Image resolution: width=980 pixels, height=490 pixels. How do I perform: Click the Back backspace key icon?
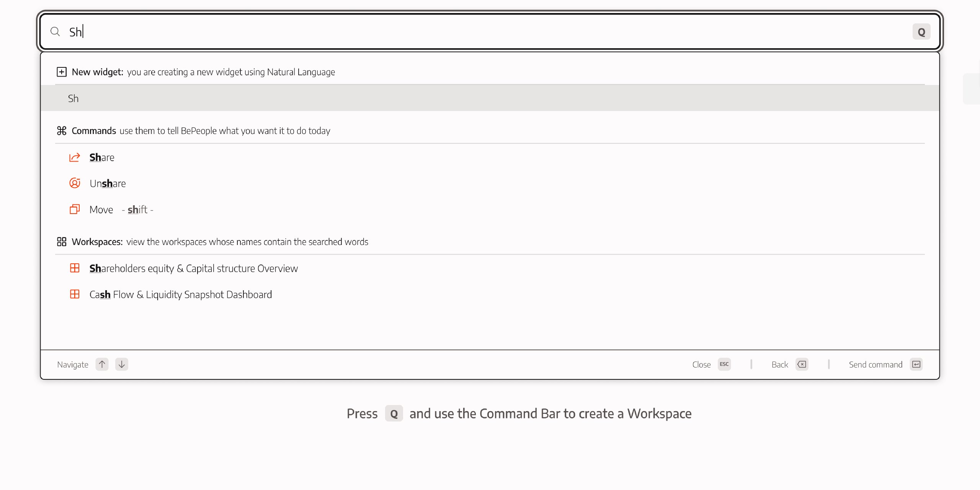[802, 364]
